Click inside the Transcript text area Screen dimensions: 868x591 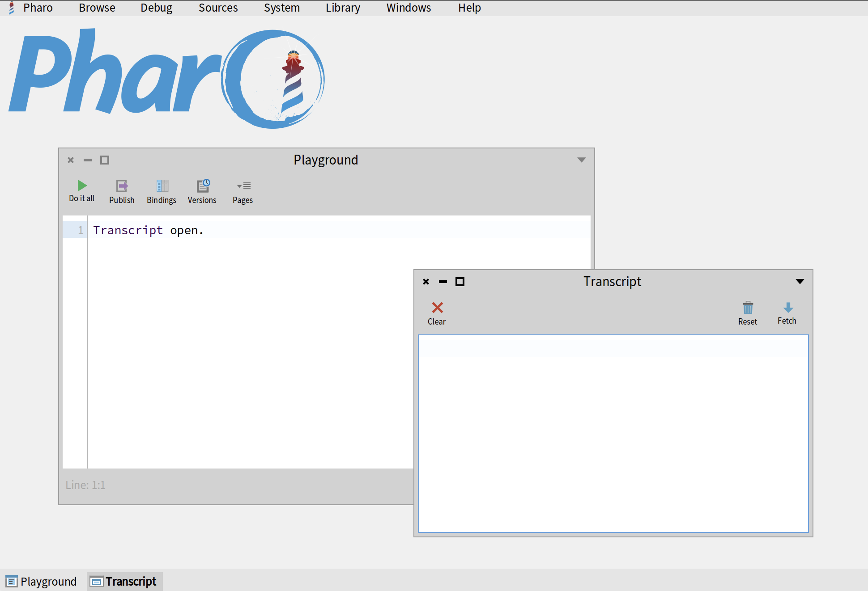point(613,434)
